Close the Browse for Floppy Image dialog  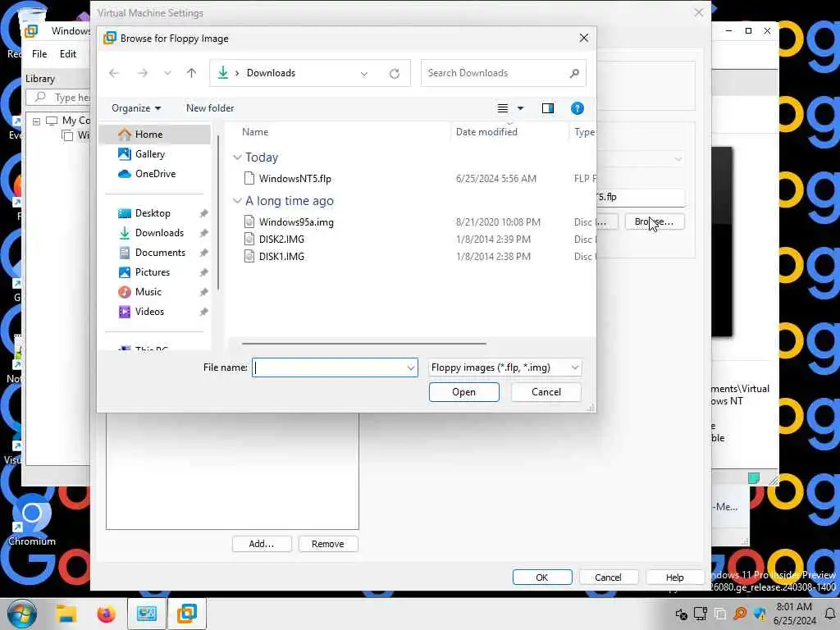point(584,38)
